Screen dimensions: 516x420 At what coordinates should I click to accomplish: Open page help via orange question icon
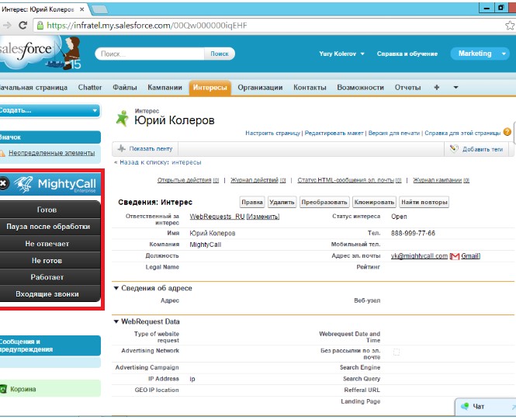coord(507,132)
